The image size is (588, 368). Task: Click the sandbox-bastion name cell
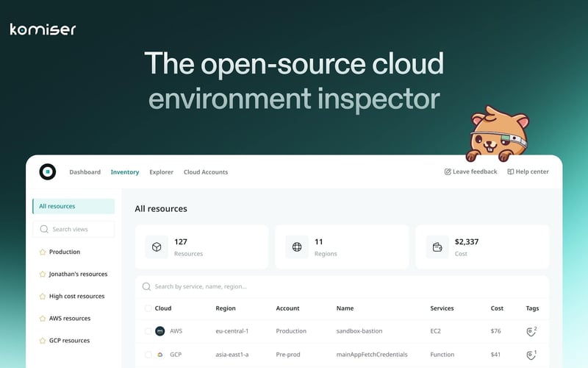(x=359, y=331)
